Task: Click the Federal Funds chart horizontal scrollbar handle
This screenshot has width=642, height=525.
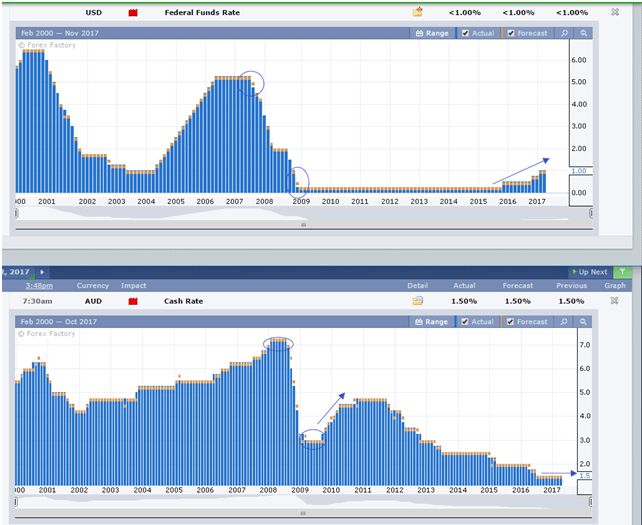Action: [x=303, y=225]
